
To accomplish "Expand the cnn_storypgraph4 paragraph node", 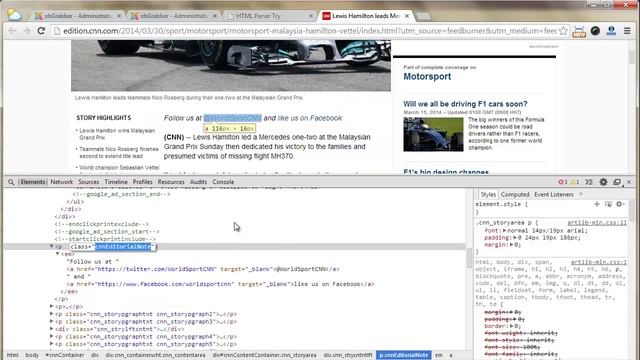I will pos(51,336).
